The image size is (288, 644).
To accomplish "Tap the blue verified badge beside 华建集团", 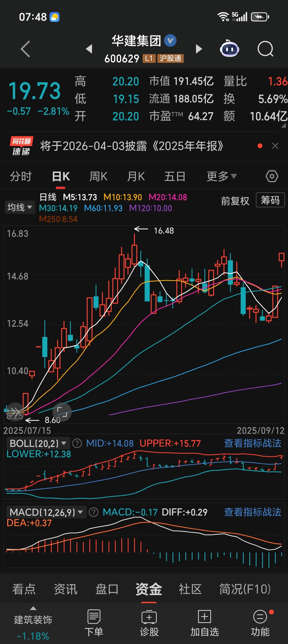I will coord(170,41).
